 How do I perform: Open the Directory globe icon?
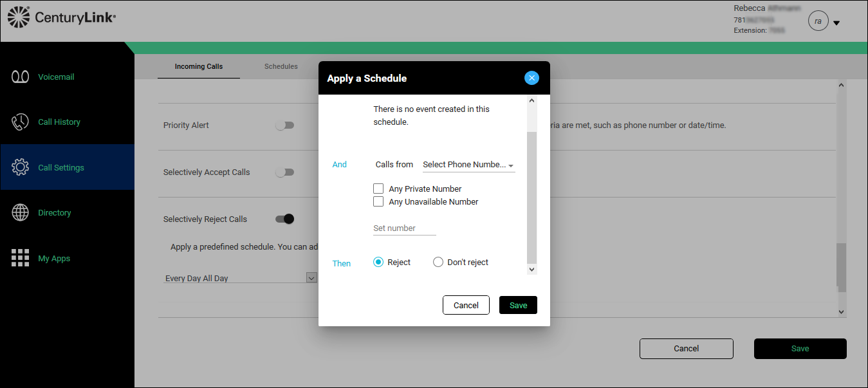point(21,212)
